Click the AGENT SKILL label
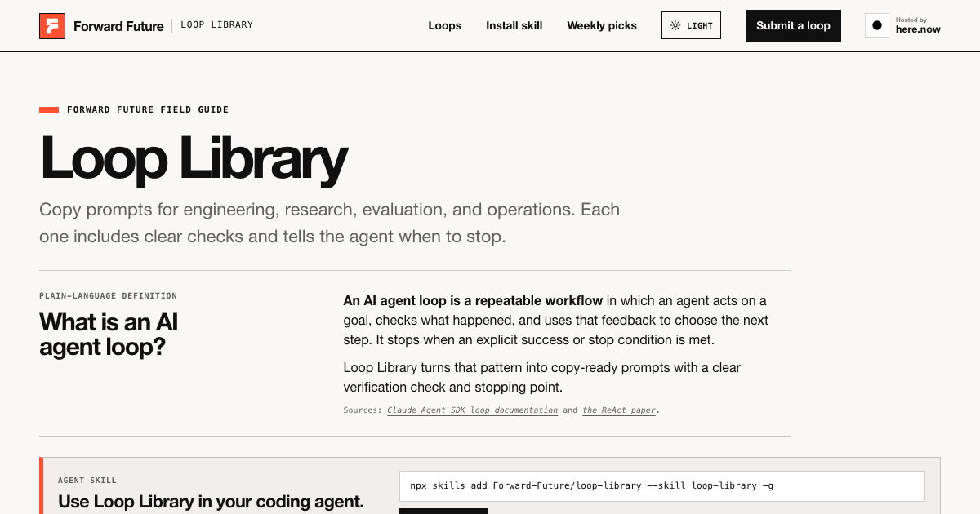Screen dimensions: 980x514 coord(87,481)
